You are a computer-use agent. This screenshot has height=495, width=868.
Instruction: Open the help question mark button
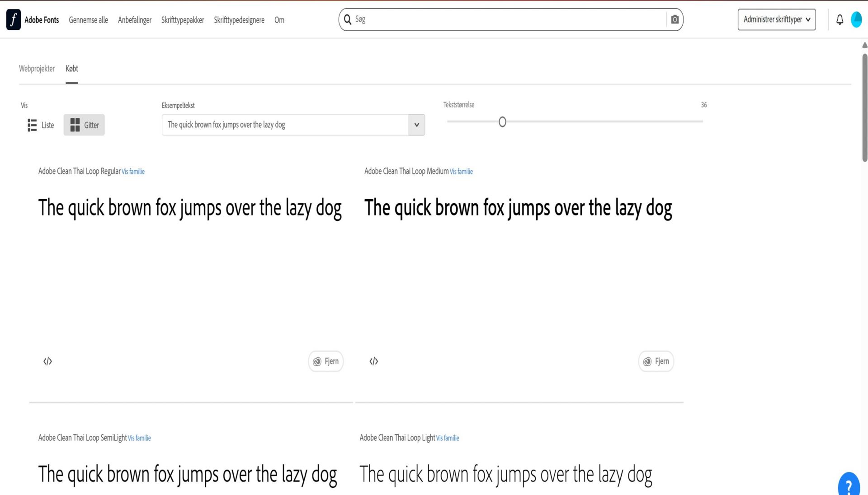[x=849, y=486]
